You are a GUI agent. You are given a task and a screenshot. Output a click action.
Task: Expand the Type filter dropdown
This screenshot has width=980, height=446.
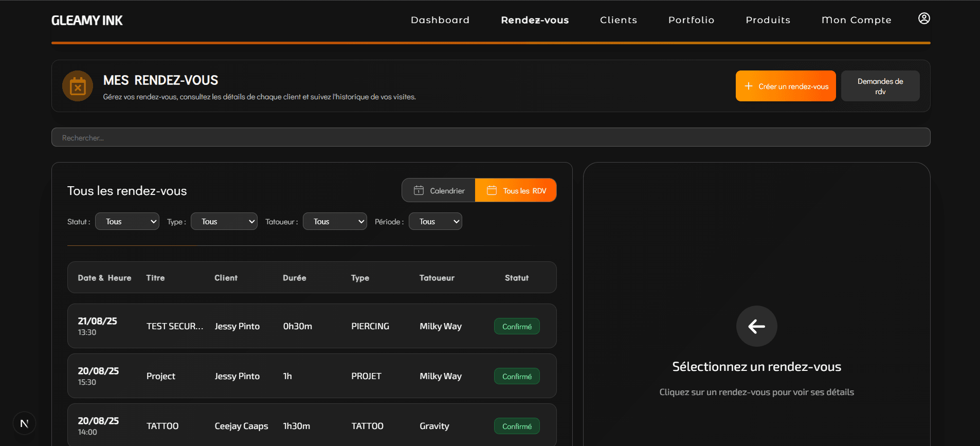pos(224,222)
